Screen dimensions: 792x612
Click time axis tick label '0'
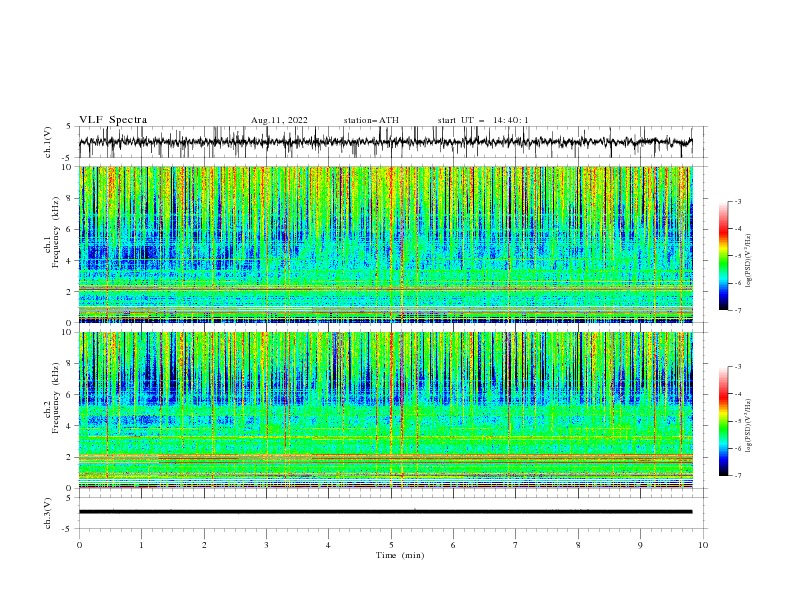click(79, 545)
